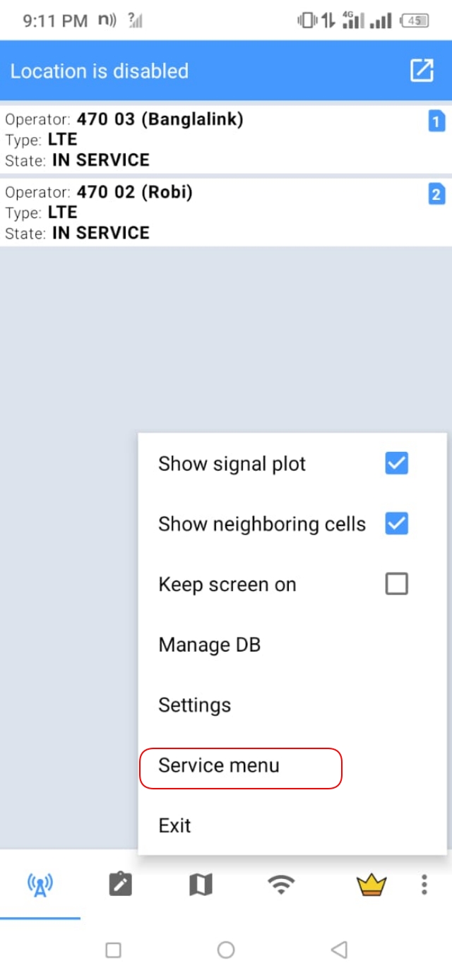The image size is (452, 980).
Task: Open Manage DB from the menu
Action: tap(210, 644)
